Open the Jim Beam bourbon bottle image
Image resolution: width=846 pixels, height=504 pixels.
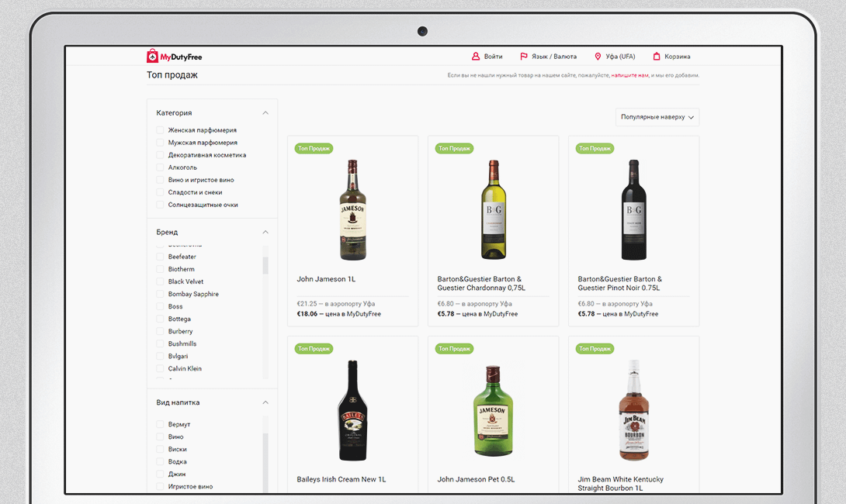click(x=633, y=410)
